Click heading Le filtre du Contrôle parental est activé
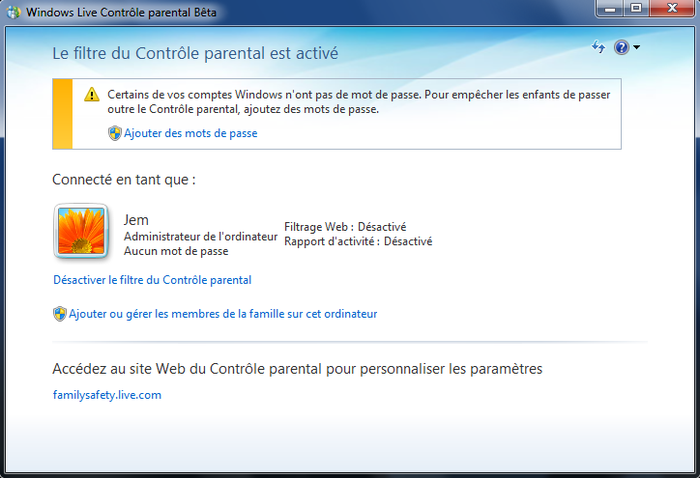 [x=195, y=53]
